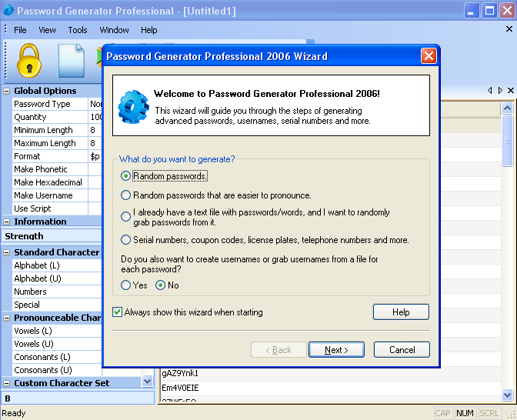Select the Use Script property
The width and height of the screenshot is (517, 420).
click(57, 208)
